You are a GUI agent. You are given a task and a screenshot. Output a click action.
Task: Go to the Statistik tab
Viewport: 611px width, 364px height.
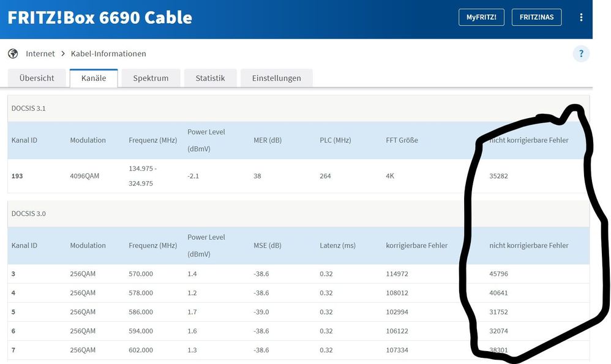click(x=210, y=78)
